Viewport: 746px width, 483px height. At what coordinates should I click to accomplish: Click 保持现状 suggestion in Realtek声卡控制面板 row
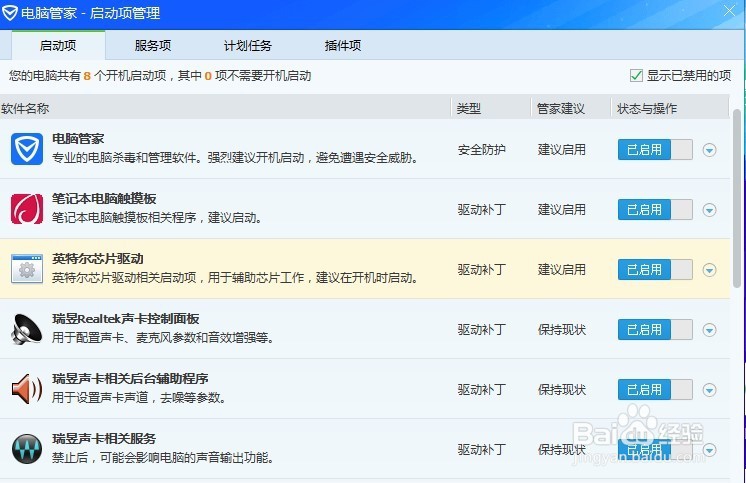point(562,329)
